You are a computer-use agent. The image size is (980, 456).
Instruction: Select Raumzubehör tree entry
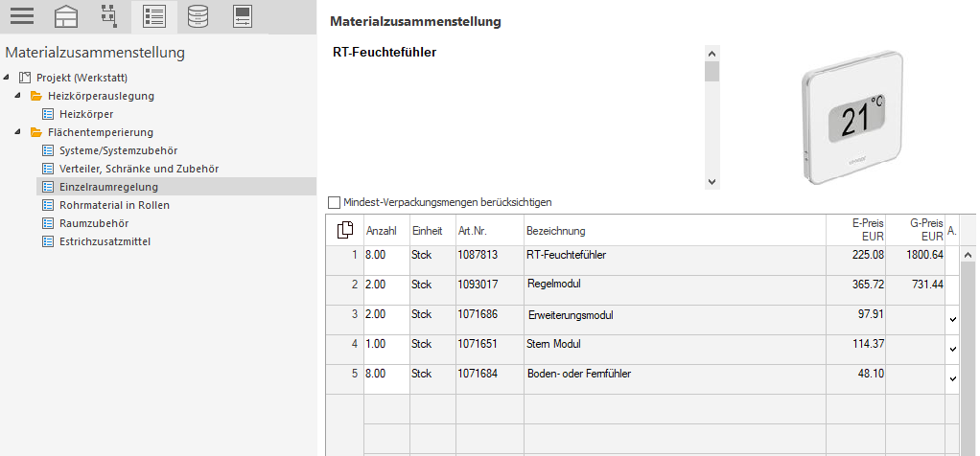[x=94, y=223]
